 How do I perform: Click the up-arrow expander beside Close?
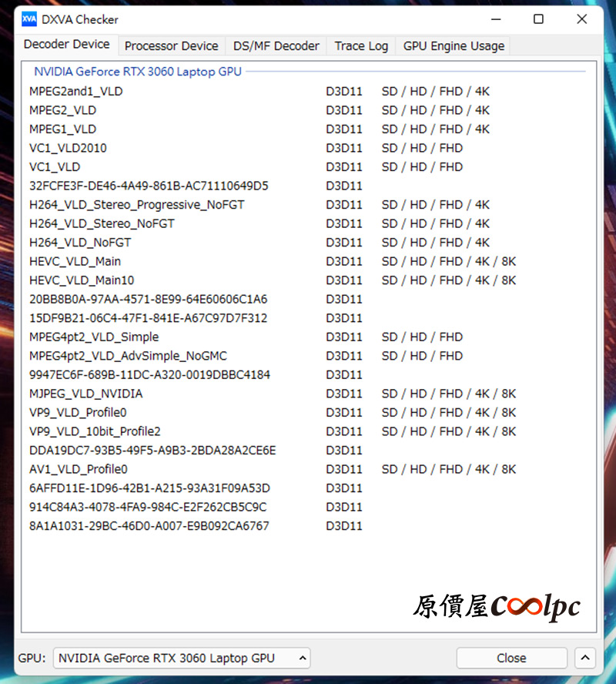pyautogui.click(x=585, y=658)
